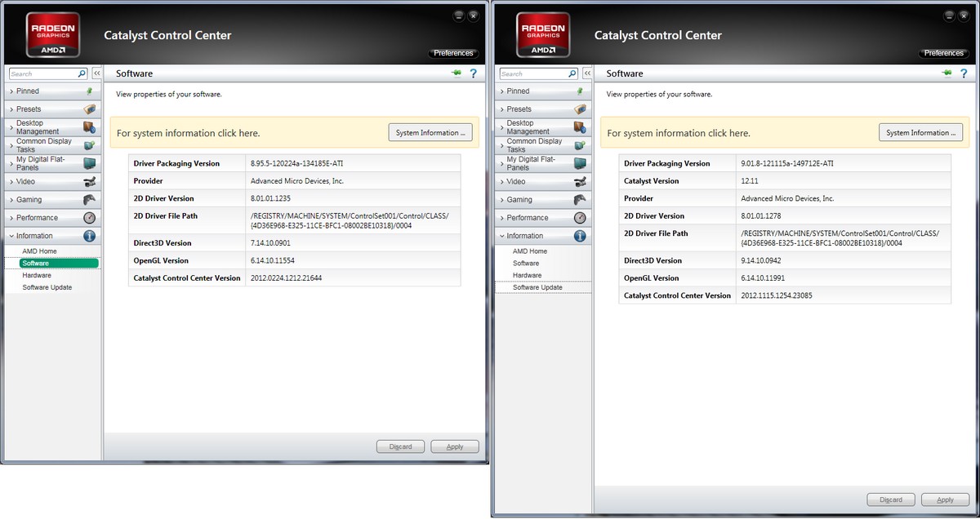Click Desktop Management icon in left window
Screen dimensions: 980x519
(90, 127)
